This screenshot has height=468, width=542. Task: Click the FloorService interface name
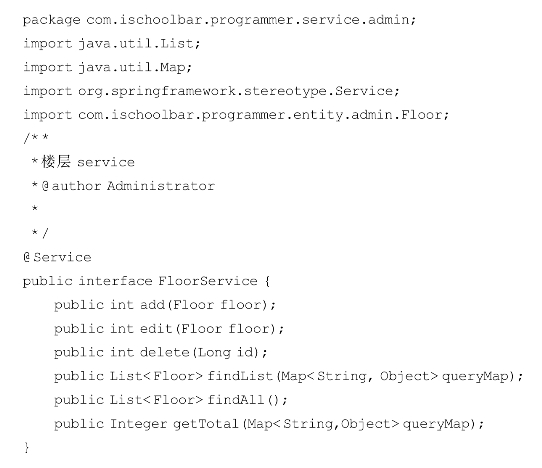tap(208, 281)
